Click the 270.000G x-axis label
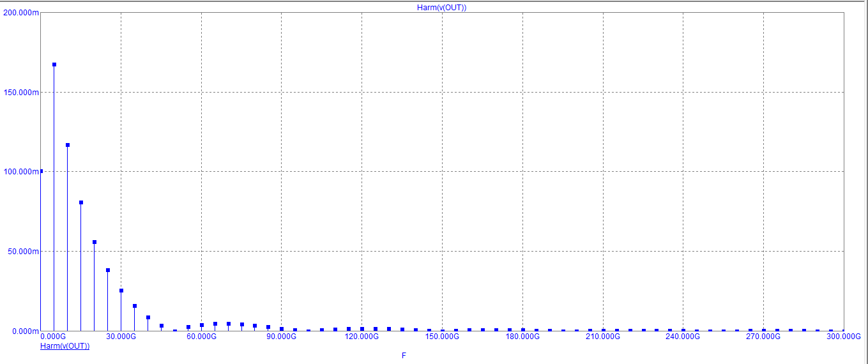Screen dimensions: 868x364 (x=763, y=337)
